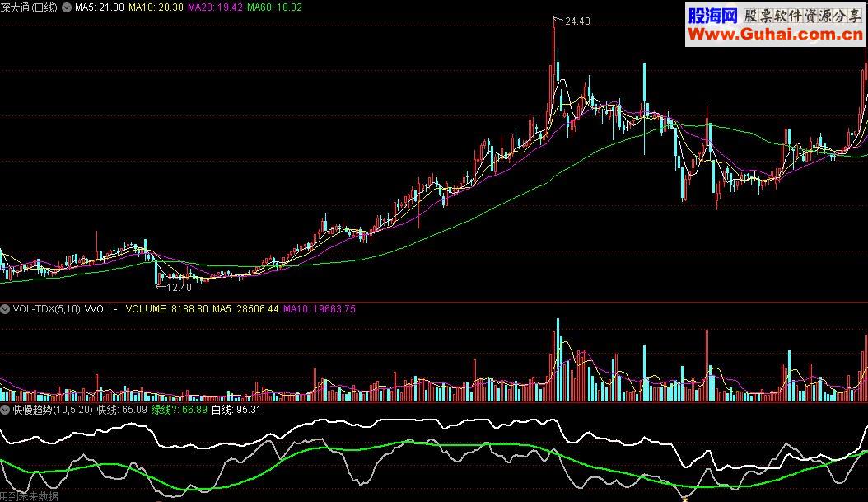Viewport: 868px width, 502px height.
Task: Click the VVOL: - label
Action: 100,309
